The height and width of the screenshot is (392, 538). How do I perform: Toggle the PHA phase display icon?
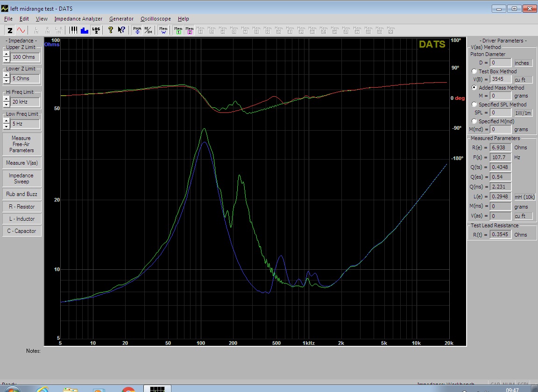pos(137,30)
